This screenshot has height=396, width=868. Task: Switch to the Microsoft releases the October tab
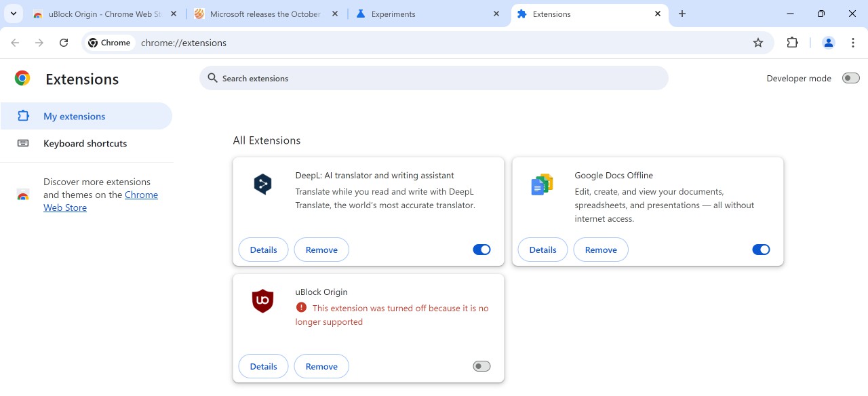tap(266, 14)
